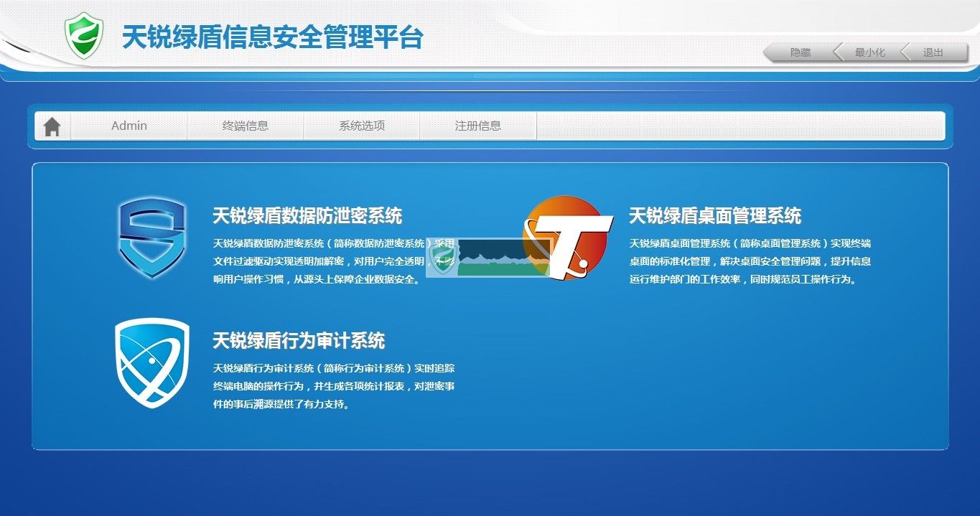Viewport: 980px width, 516px height.
Task: Open the home icon in navigation bar
Action: point(52,126)
